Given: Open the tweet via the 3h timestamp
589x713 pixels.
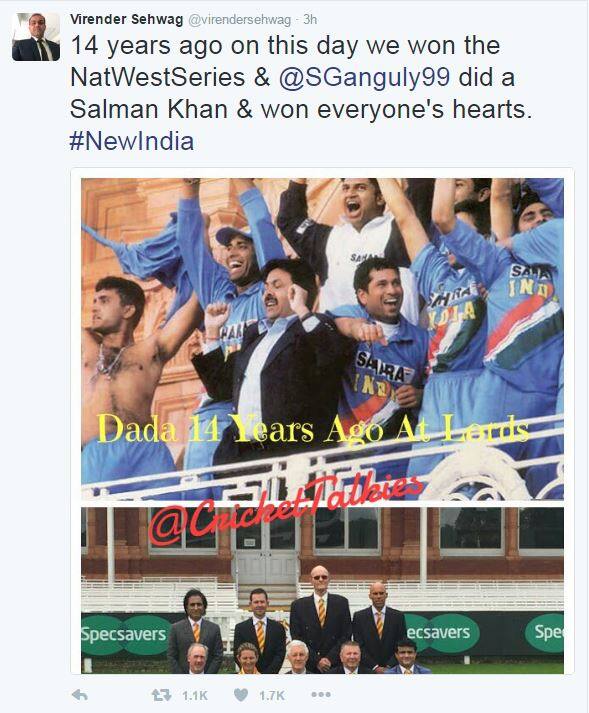Looking at the screenshot, I should click(x=310, y=20).
